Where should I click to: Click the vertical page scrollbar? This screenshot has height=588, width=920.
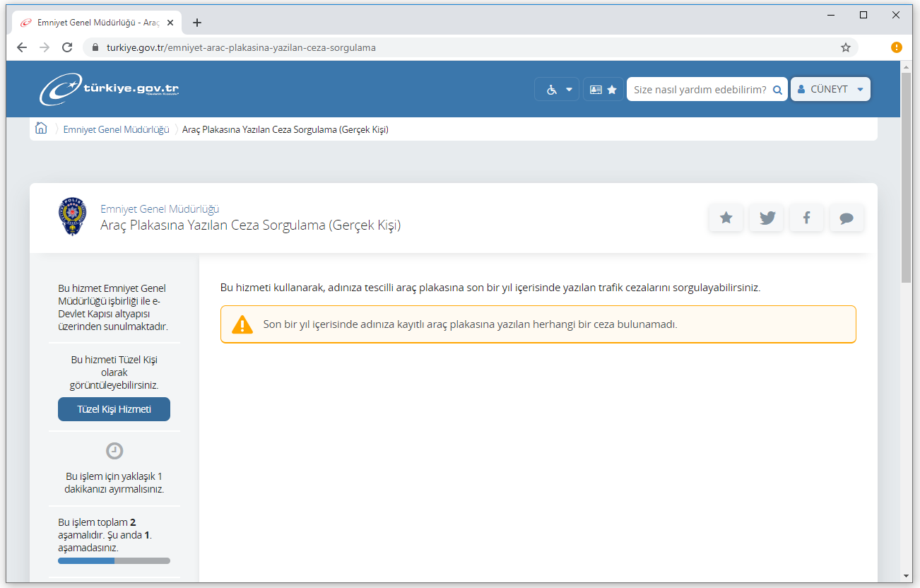(x=907, y=177)
